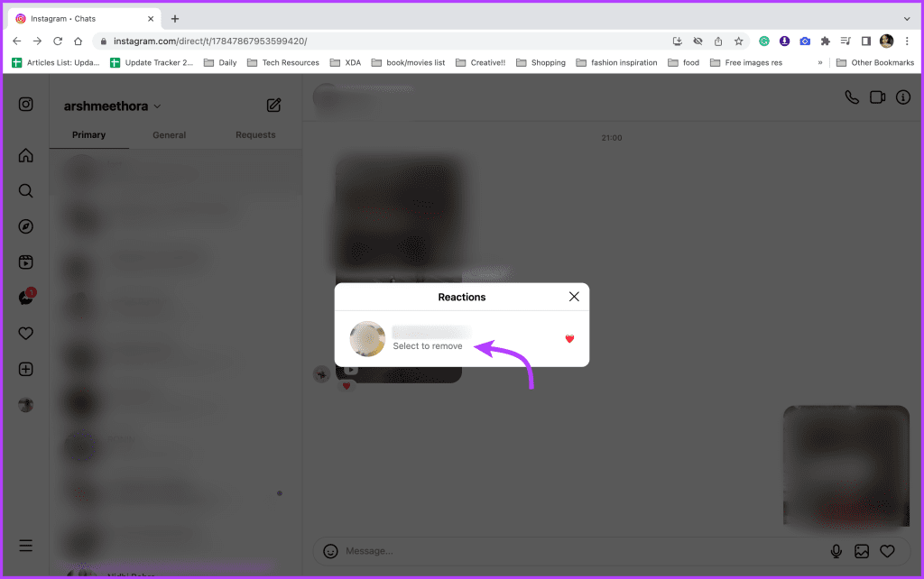
Task: Select the Instagram Chats browser tab
Action: (x=84, y=19)
